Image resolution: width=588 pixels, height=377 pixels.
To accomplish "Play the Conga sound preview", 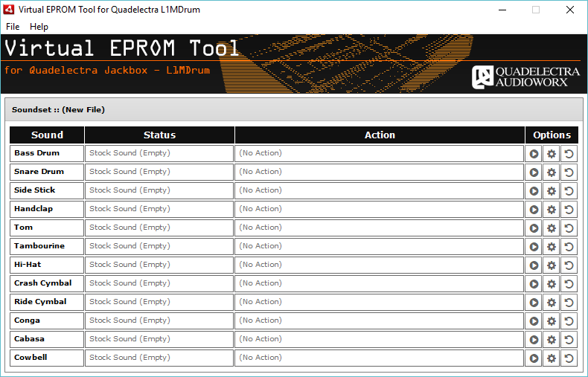I will click(534, 321).
